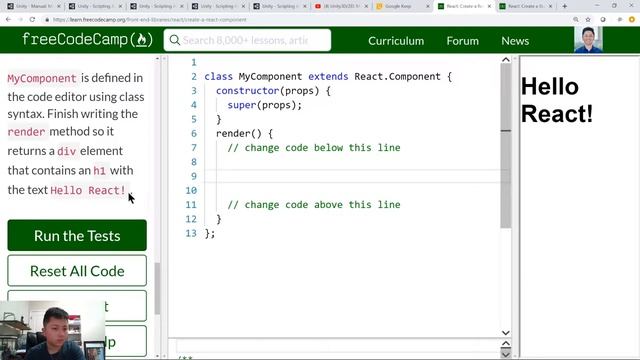This screenshot has width=640, height=360.
Task: Switch to the last React Create tab
Action: (527, 6)
